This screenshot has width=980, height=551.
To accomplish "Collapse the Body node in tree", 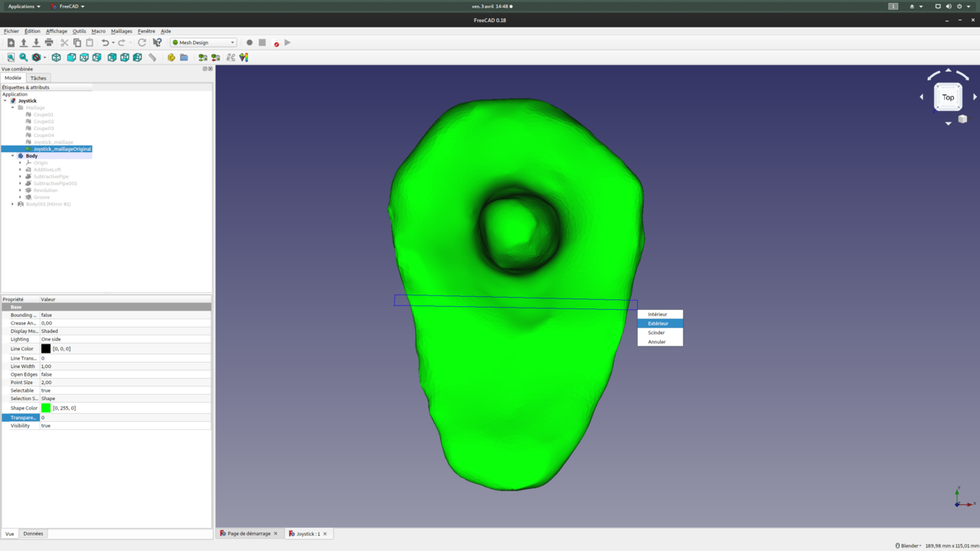I will coord(12,156).
